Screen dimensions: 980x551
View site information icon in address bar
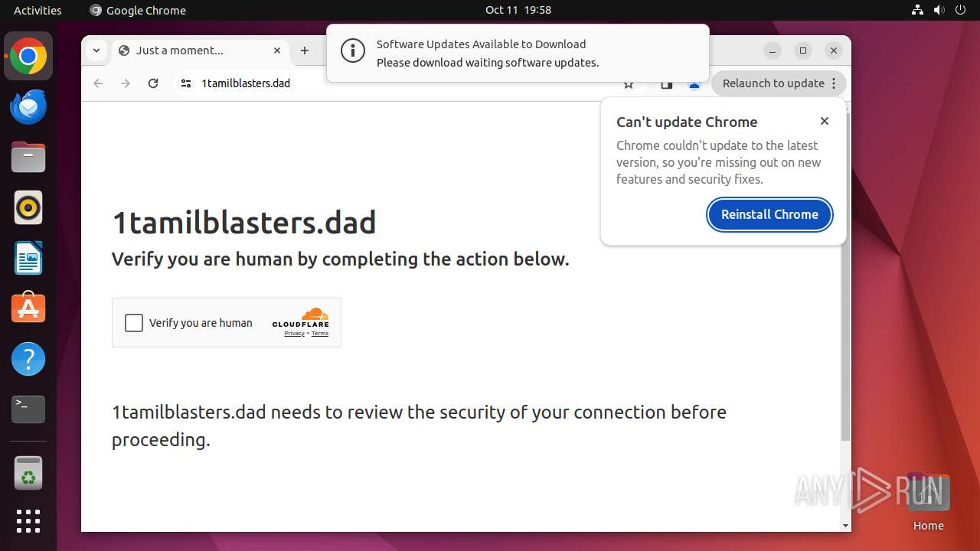coord(185,83)
